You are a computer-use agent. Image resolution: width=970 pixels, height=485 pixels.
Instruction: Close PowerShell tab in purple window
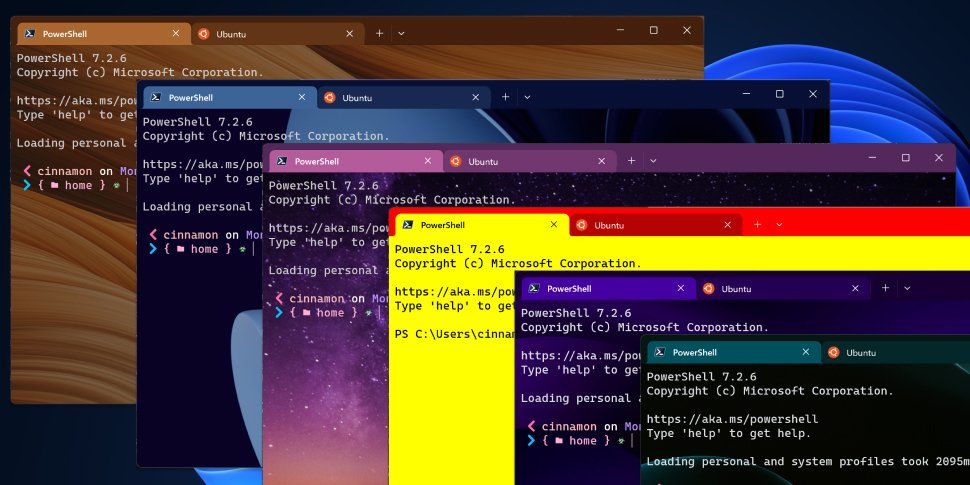[681, 288]
